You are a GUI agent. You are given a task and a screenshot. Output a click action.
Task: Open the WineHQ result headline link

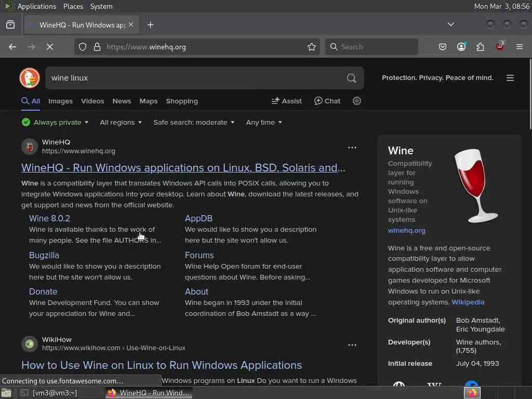pos(183,168)
